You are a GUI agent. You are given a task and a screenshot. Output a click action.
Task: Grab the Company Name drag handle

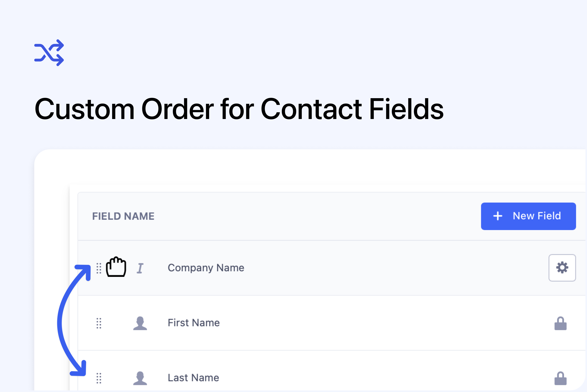pyautogui.click(x=99, y=268)
